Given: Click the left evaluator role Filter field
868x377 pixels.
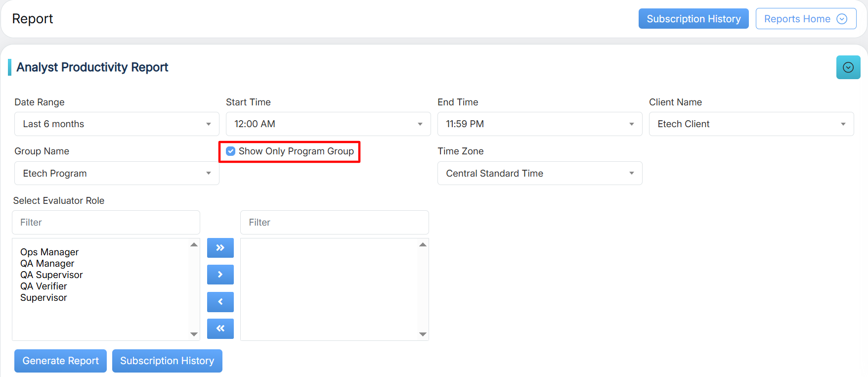Looking at the screenshot, I should (106, 223).
